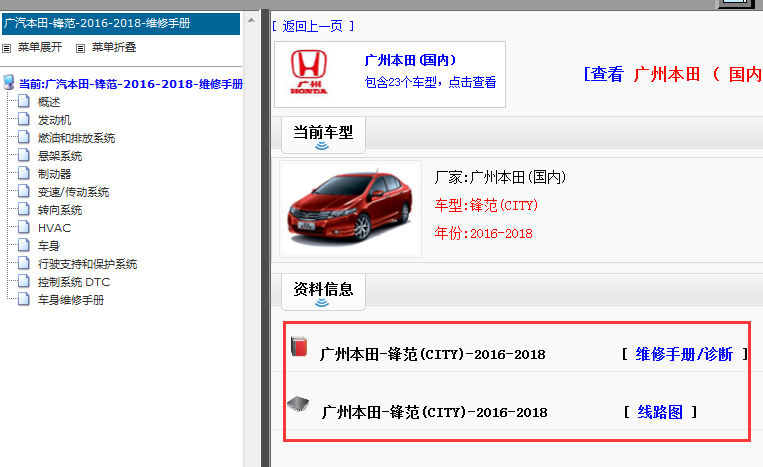The image size is (763, 467).
Task: Click the blue arrow icon under 资料信息
Action: pyautogui.click(x=322, y=303)
